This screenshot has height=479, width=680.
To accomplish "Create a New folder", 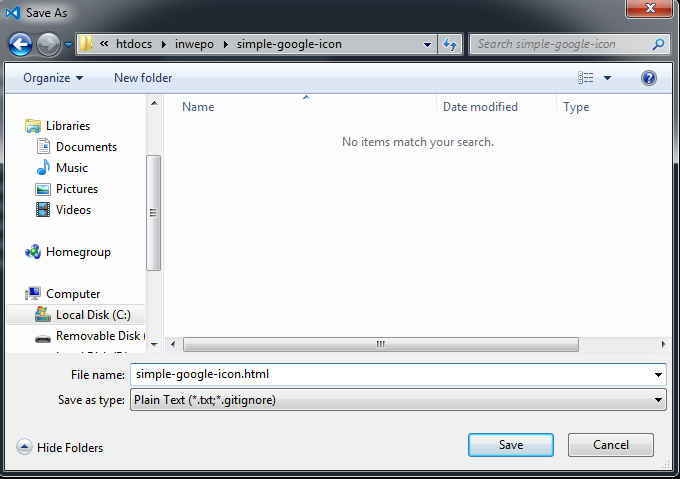I will point(143,78).
